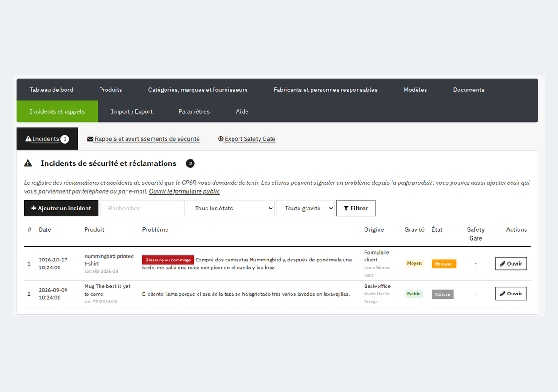
Task: Click the download icon beside Export Safety Gate
Action: pyautogui.click(x=221, y=139)
